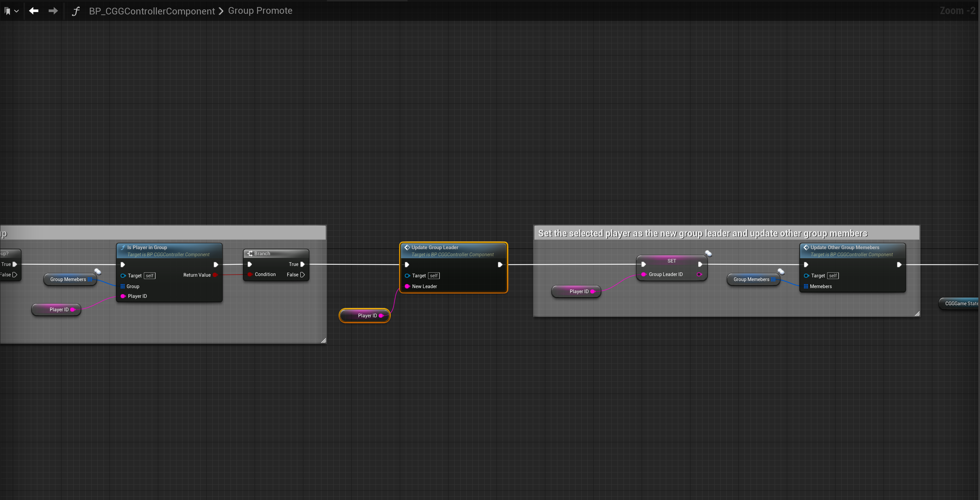Click Update Group Leader node title

click(434, 247)
